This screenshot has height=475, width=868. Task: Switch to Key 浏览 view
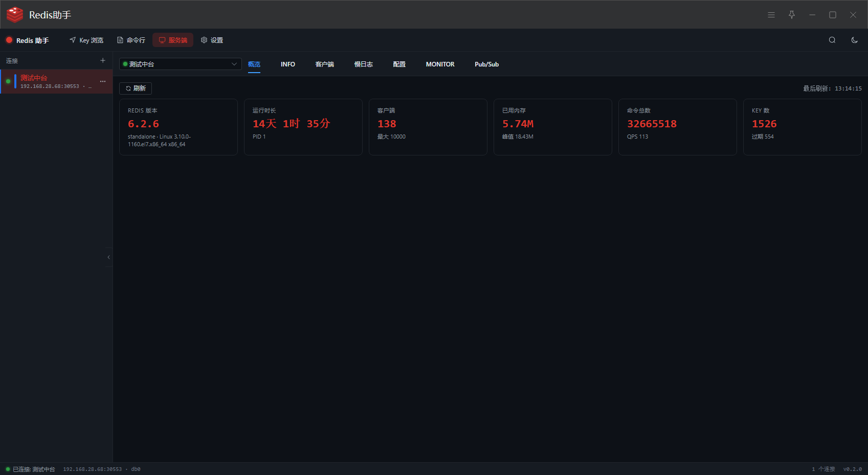pos(86,40)
